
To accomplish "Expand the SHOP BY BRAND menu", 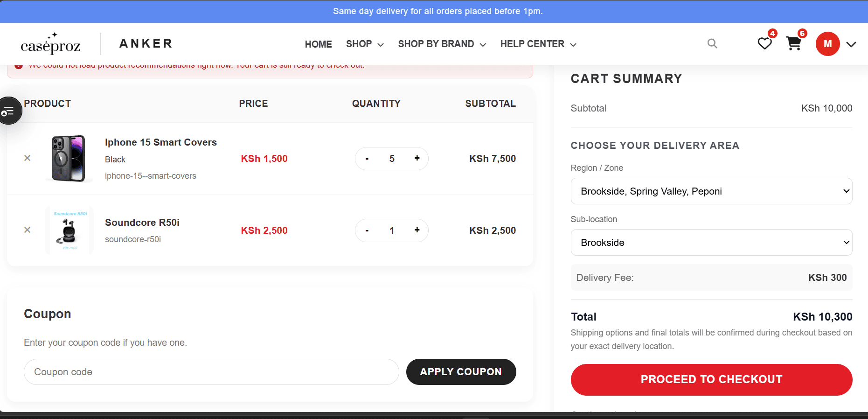I will [x=442, y=44].
